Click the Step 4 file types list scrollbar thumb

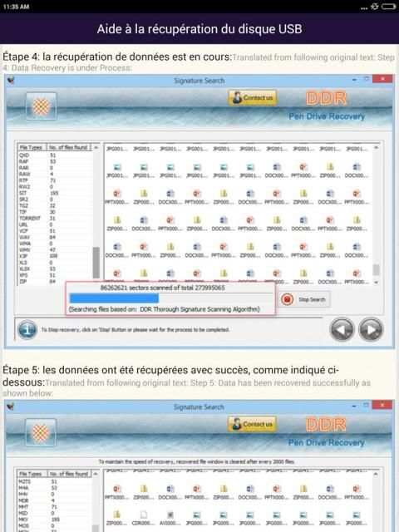tap(96, 263)
